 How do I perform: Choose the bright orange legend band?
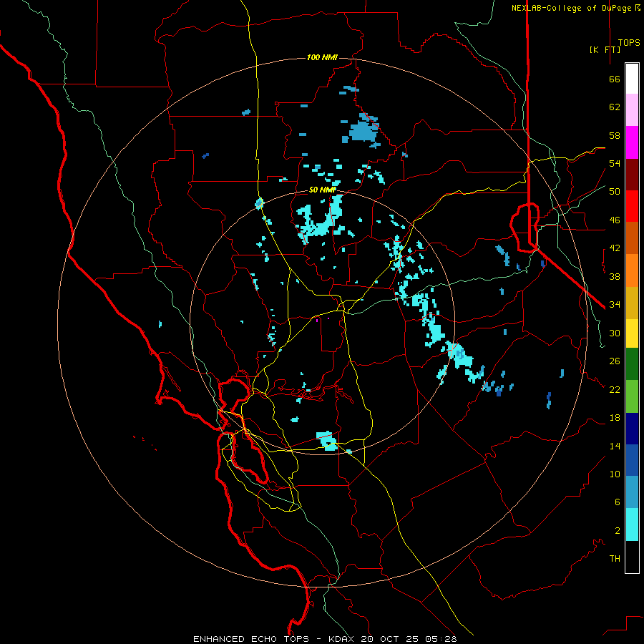(632, 270)
